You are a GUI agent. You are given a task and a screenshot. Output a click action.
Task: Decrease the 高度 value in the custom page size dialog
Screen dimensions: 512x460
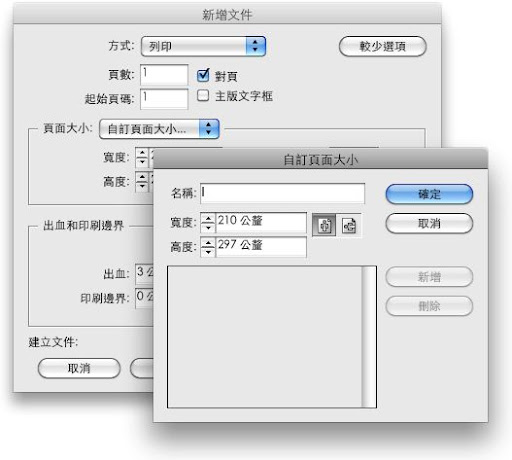tap(208, 252)
